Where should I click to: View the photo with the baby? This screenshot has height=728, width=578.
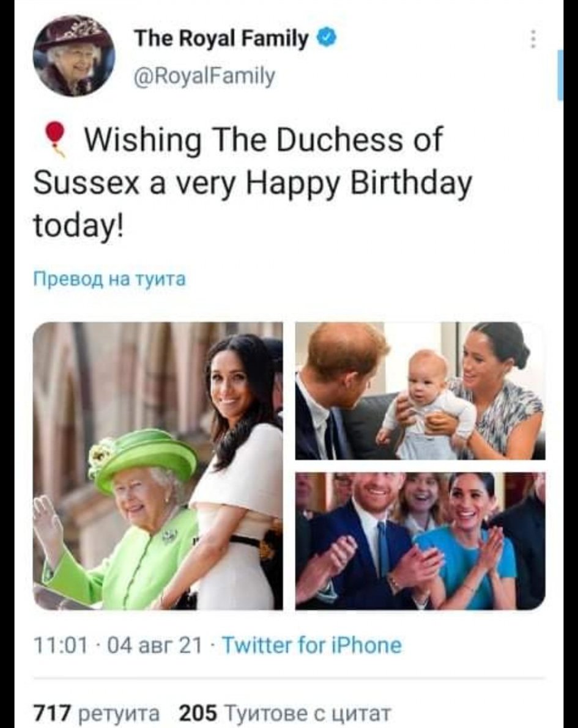point(420,391)
